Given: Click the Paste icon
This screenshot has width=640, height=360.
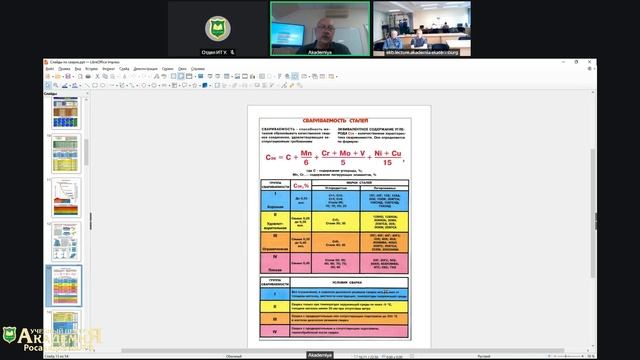Looking at the screenshot, I should tap(113, 76).
